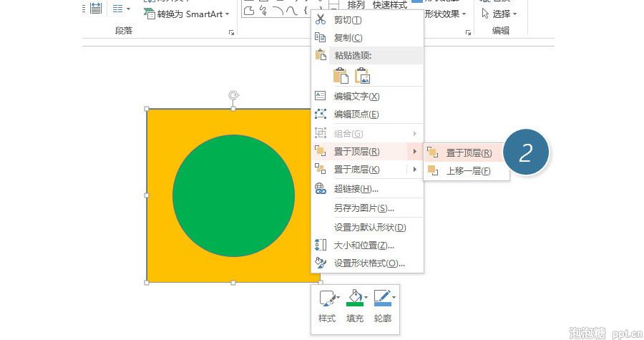
Task: Click the Cut (剪切) scissors icon
Action: tap(321, 19)
